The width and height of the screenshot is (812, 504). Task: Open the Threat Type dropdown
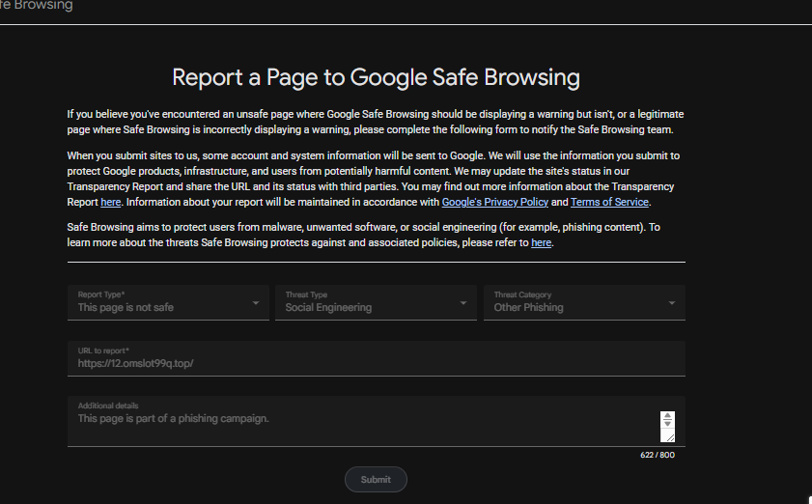click(x=376, y=302)
